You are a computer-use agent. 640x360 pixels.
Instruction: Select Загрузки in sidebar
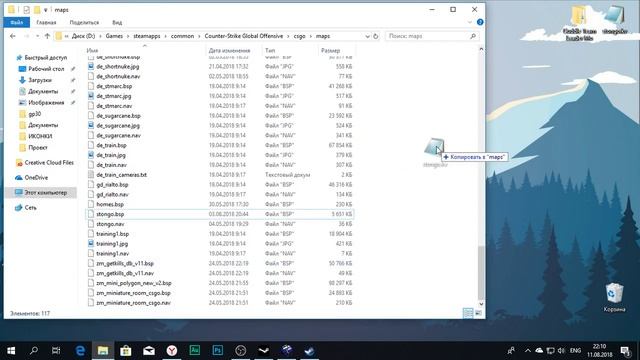(x=40, y=80)
